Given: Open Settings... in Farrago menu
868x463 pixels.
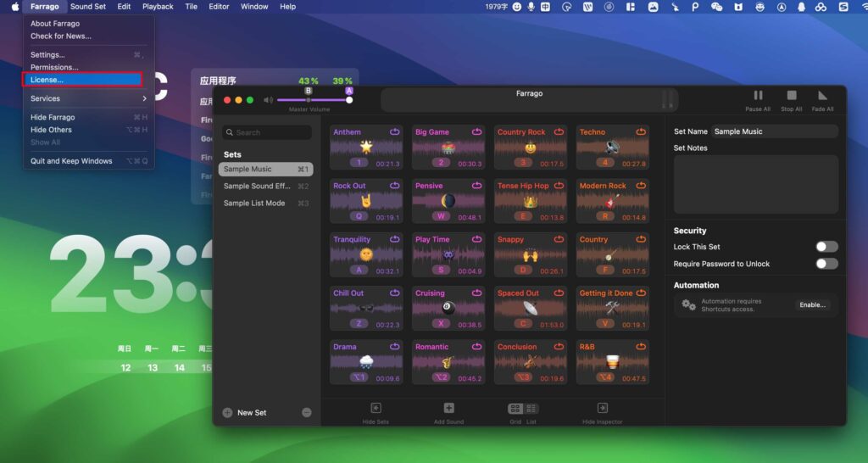Looking at the screenshot, I should coord(88,55).
